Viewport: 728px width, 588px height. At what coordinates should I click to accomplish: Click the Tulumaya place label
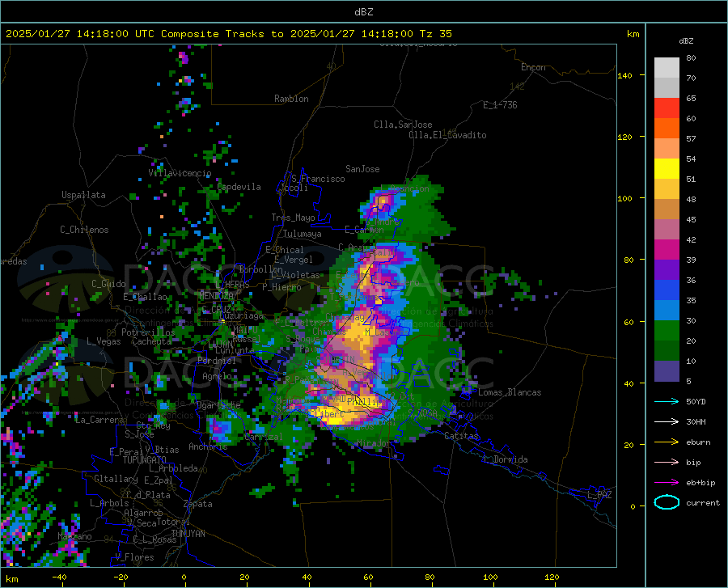(x=303, y=234)
